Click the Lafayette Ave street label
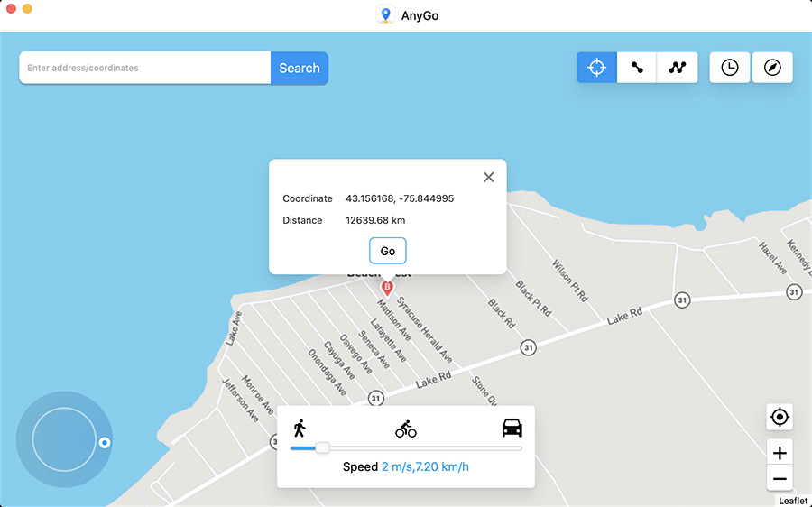 coord(388,340)
